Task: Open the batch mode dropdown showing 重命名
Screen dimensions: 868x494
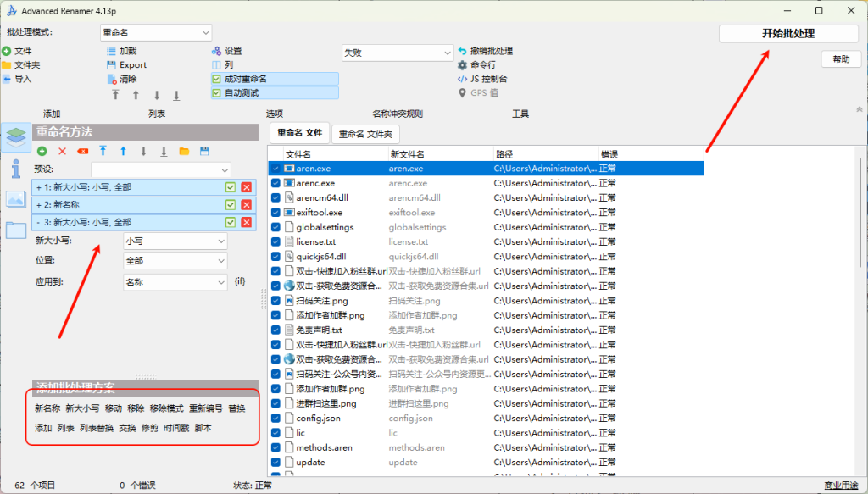Action: click(x=154, y=31)
